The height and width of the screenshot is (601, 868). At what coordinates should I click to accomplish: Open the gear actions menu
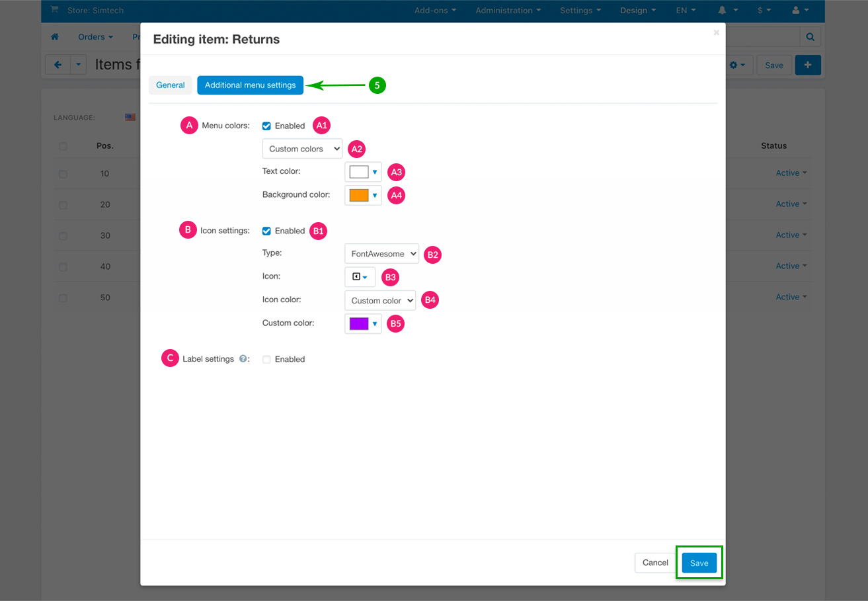click(737, 65)
